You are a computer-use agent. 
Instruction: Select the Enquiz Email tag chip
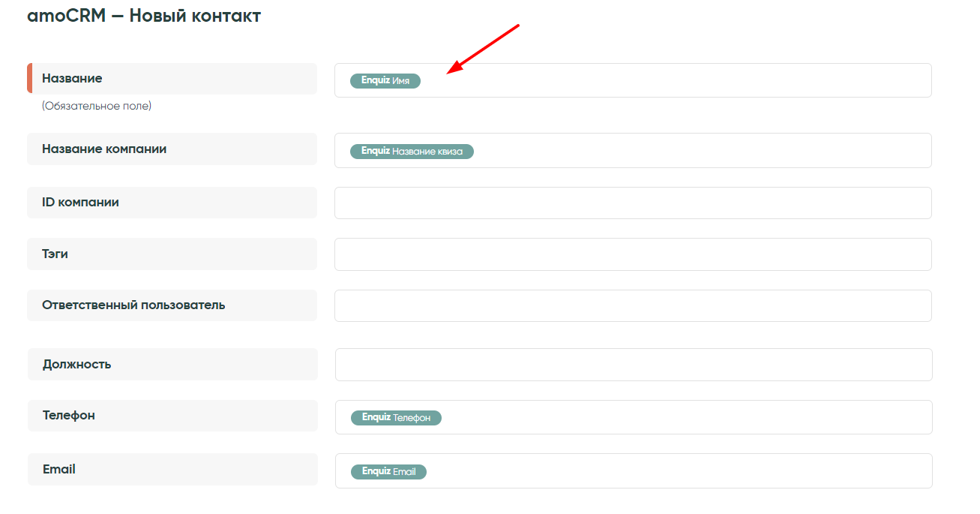(388, 472)
